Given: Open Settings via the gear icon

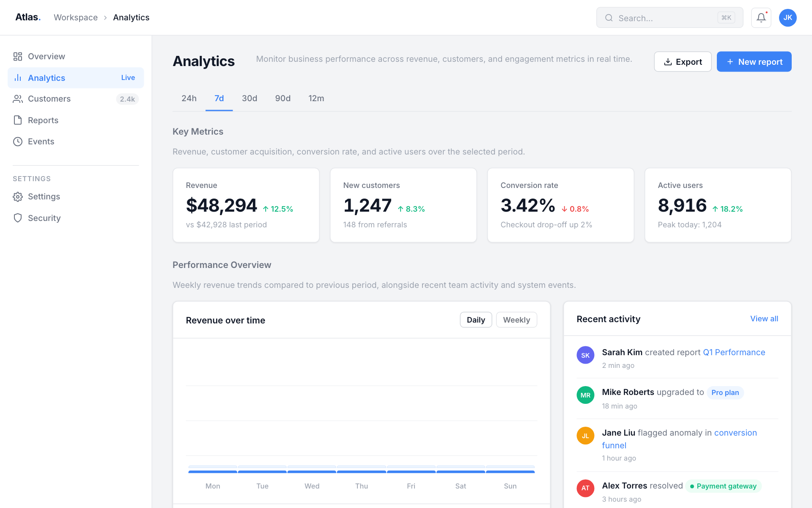Looking at the screenshot, I should click(18, 196).
